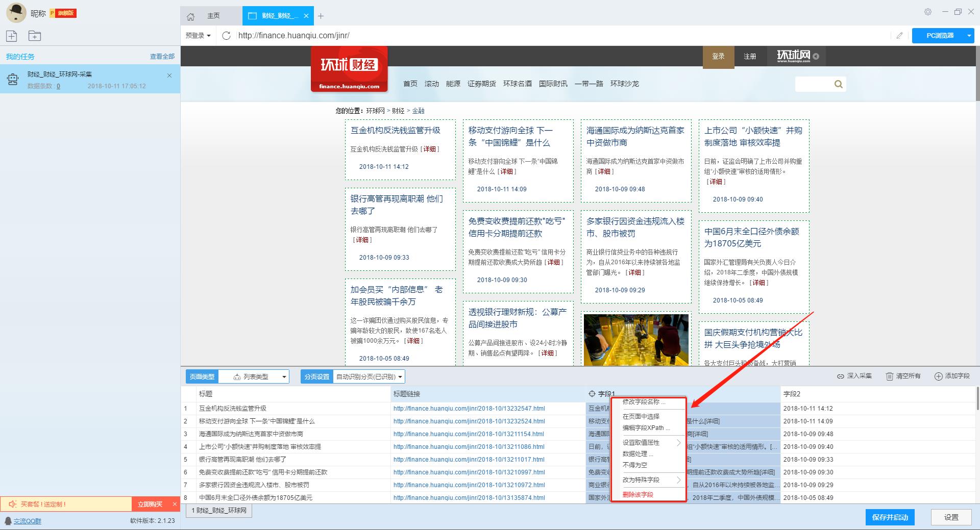Click 证券期货 in the site navigation
The height and width of the screenshot is (530, 980).
(481, 84)
